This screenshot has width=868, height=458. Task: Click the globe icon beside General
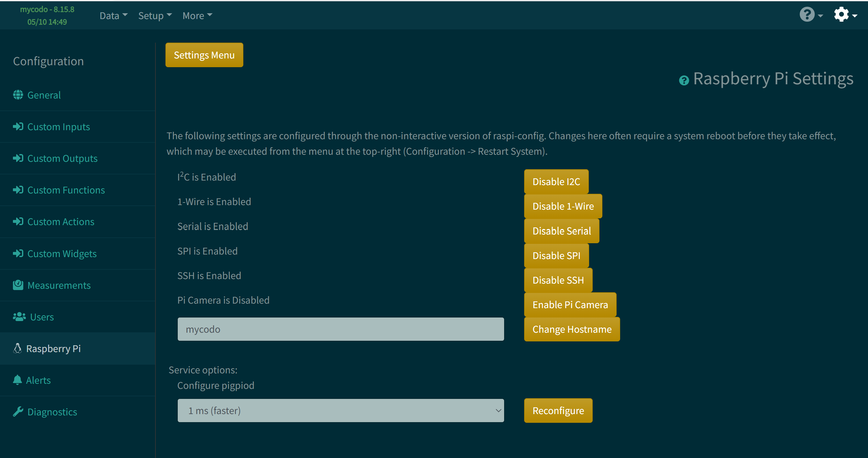tap(18, 95)
